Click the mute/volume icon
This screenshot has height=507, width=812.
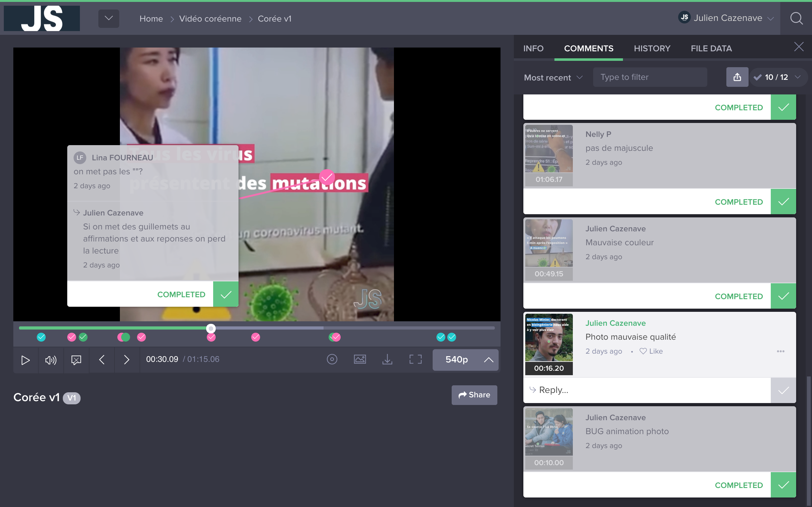(50, 359)
